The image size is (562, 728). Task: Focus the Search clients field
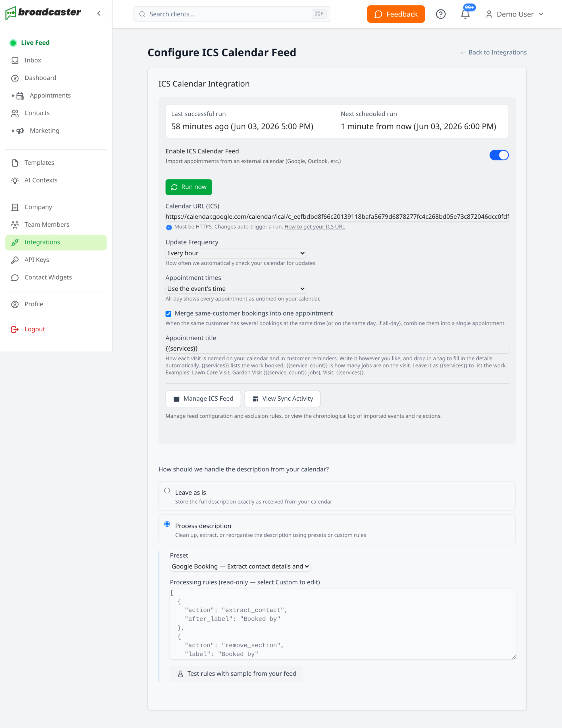coord(232,14)
